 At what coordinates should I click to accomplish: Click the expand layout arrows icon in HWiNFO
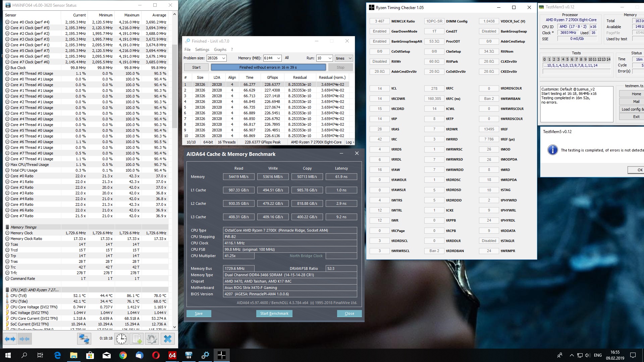pyautogui.click(x=10, y=339)
